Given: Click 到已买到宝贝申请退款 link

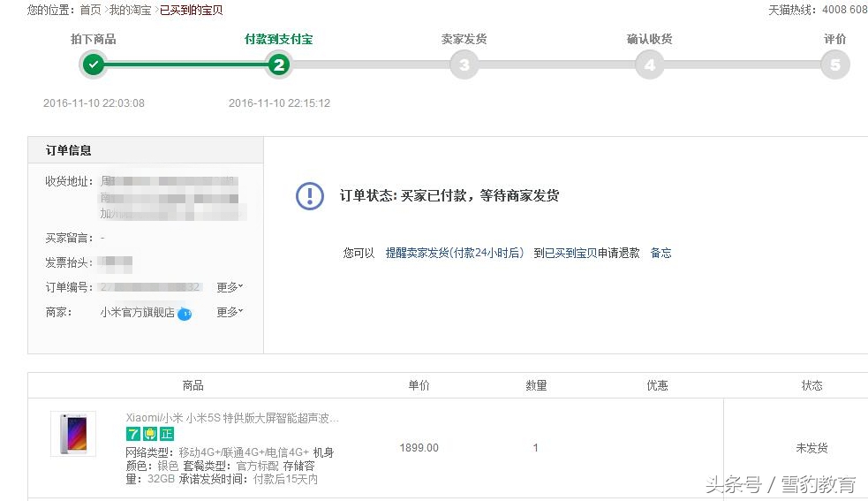Looking at the screenshot, I should [x=587, y=254].
